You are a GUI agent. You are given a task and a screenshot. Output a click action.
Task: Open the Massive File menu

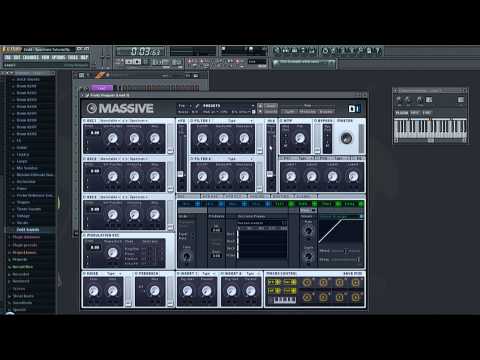(x=182, y=106)
